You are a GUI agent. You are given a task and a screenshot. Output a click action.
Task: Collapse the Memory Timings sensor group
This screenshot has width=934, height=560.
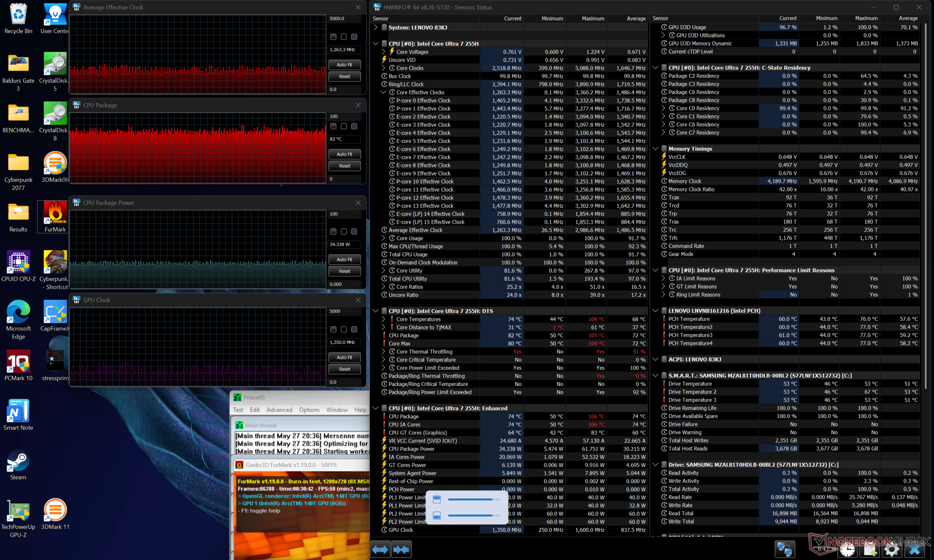(655, 149)
